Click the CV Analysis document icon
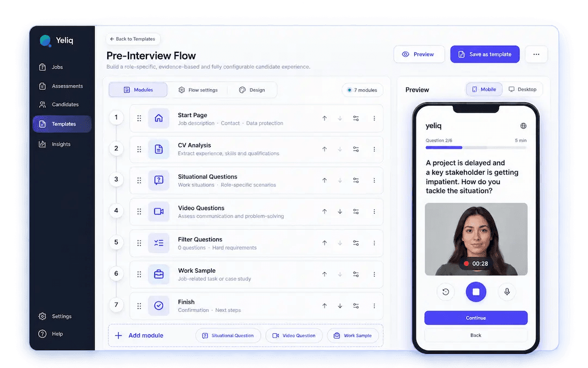The height and width of the screenshot is (368, 588). pyautogui.click(x=158, y=149)
